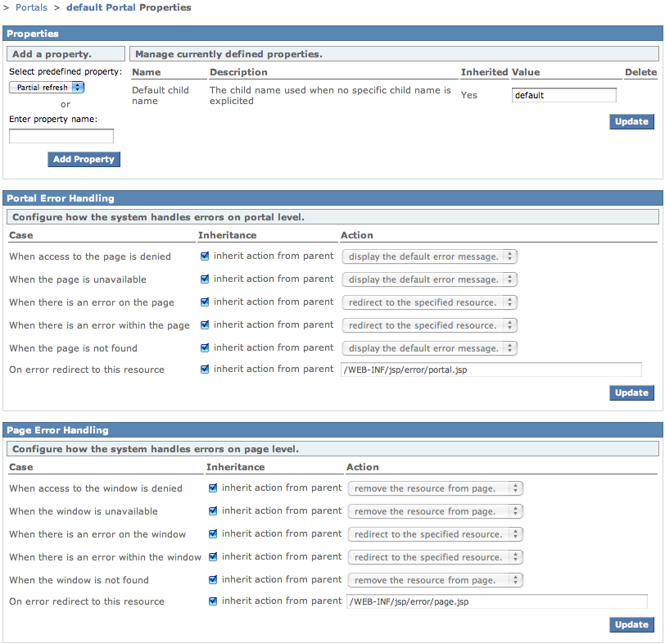Click the page.jsp redirect resource field

tap(496, 601)
